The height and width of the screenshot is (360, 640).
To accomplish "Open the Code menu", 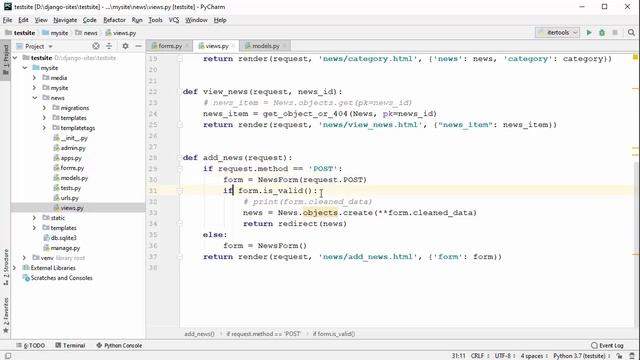I will pyautogui.click(x=89, y=20).
